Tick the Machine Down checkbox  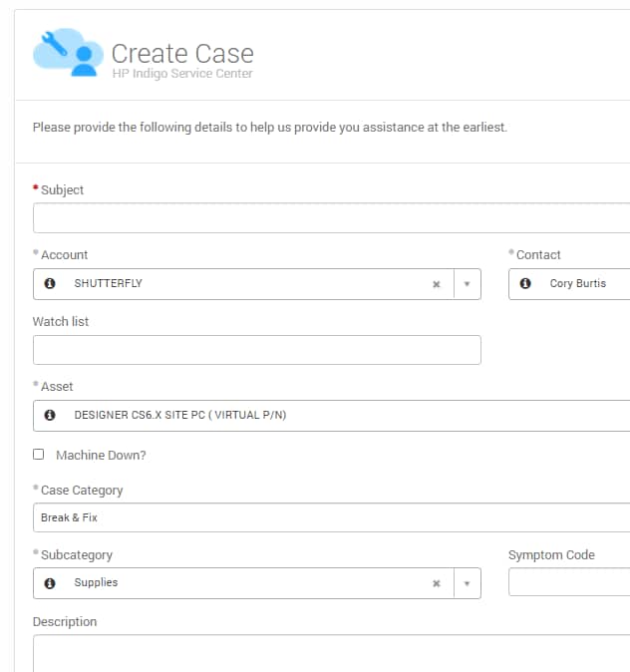(39, 455)
